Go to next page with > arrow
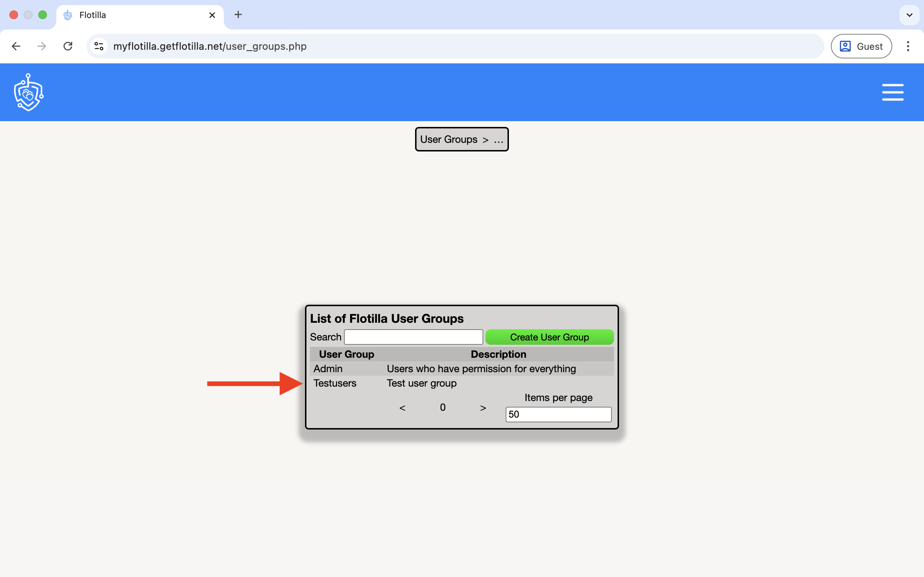This screenshot has width=924, height=577. [483, 408]
